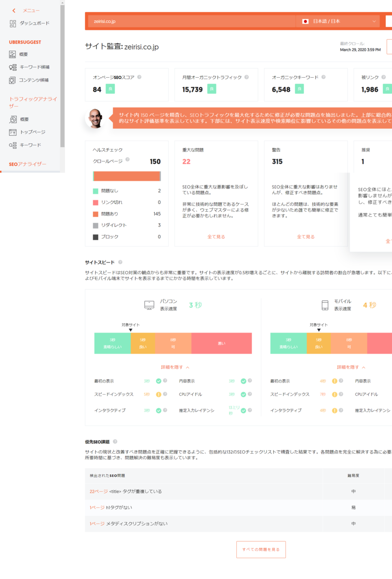Click help icon for パソコン スピードインデックス
The width and height of the screenshot is (392, 579).
coord(165,394)
